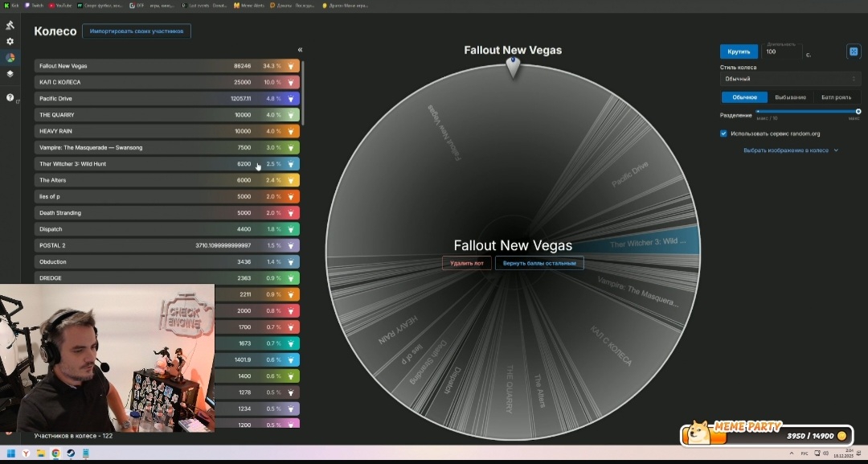
Task: Open the Стиль колеса dropdown
Action: click(x=790, y=79)
